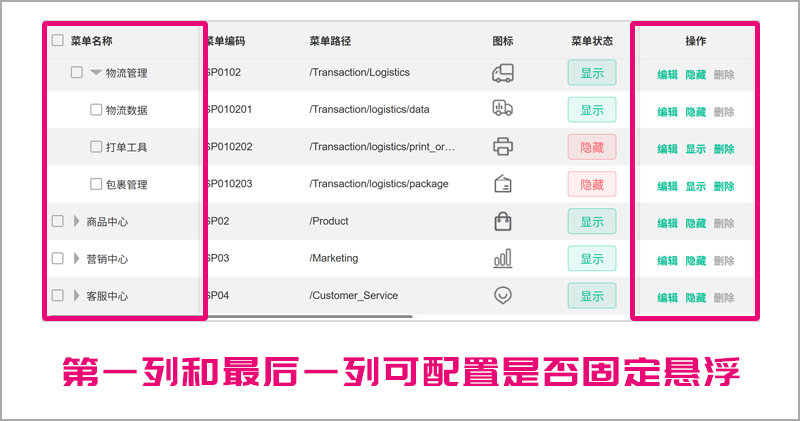This screenshot has width=800, height=421.
Task: Click the /Customer_Service path cell
Action: pyautogui.click(x=354, y=295)
